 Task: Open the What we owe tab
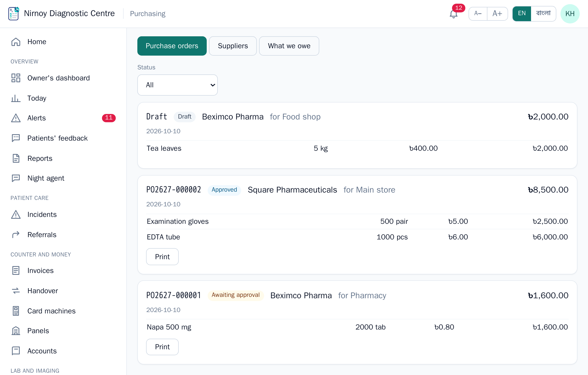289,46
